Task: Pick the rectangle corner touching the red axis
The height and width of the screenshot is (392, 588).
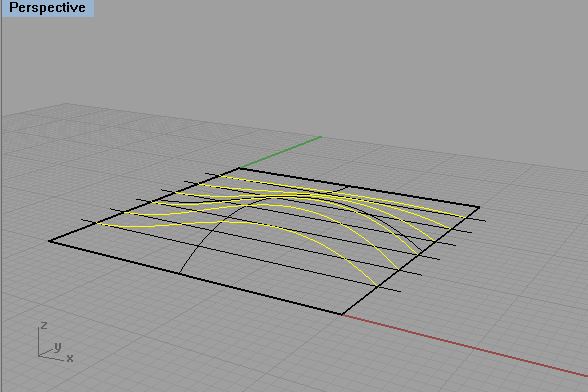Action: point(342,314)
